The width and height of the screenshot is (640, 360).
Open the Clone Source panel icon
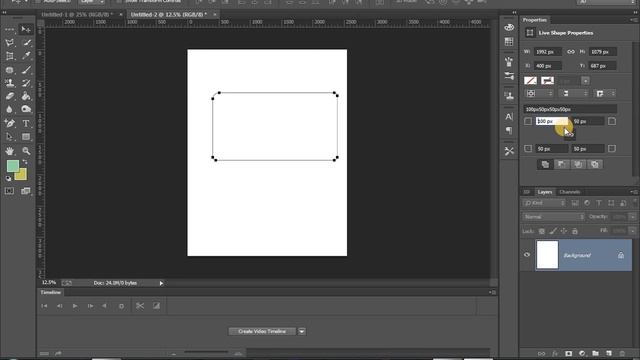click(x=509, y=96)
